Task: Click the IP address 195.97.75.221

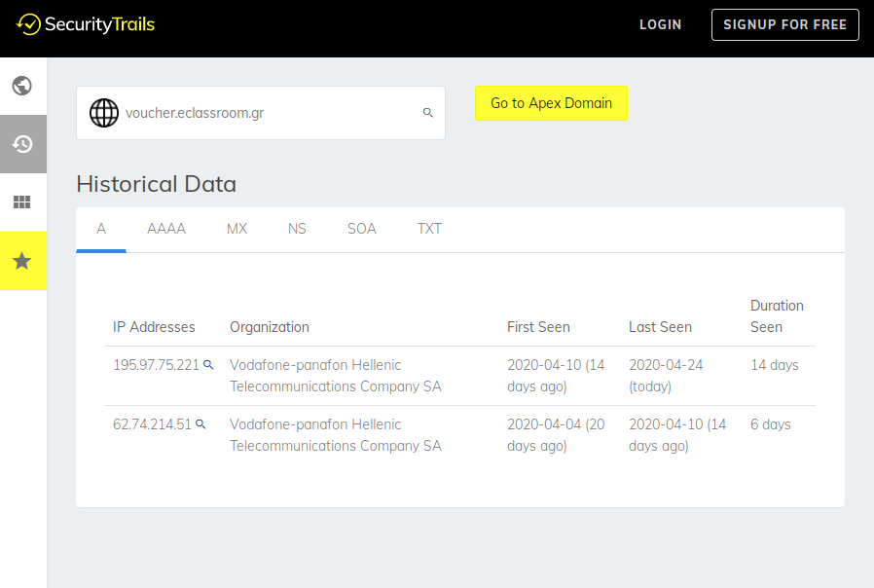Action: (156, 365)
